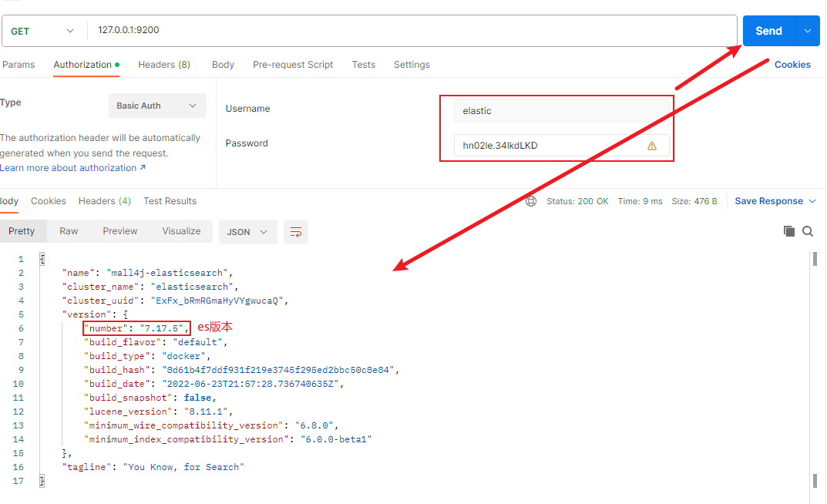
Task: Open the Test Results tab
Action: 170,201
